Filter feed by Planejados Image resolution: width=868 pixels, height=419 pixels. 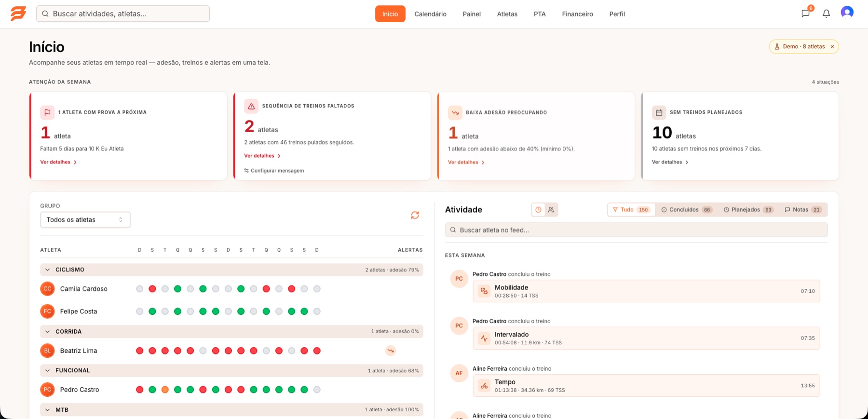tap(748, 210)
